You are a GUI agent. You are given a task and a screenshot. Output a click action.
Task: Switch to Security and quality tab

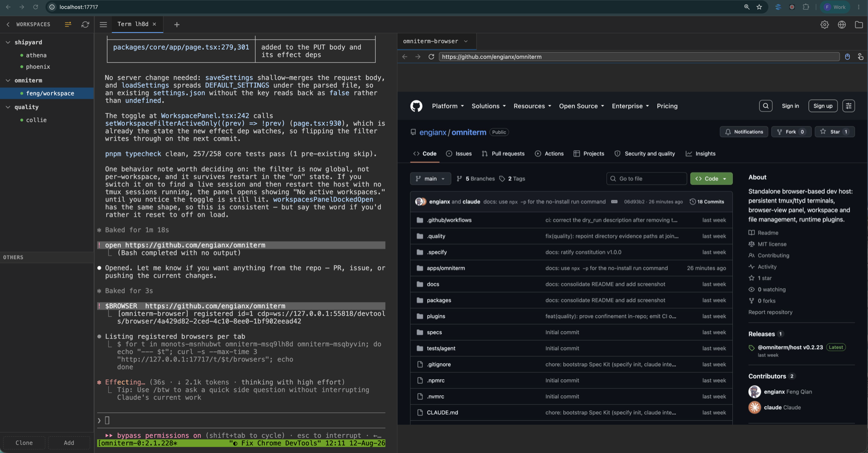pos(645,154)
